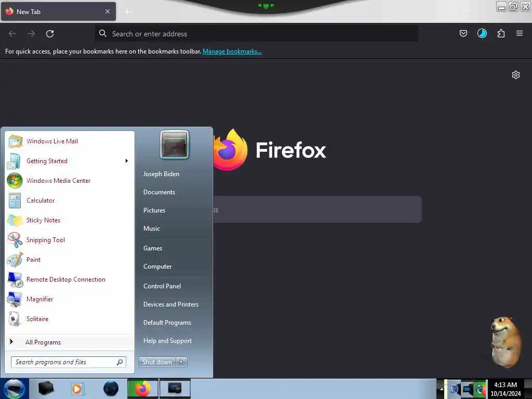Click the Firefox taskbar button
The height and width of the screenshot is (399, 532).
point(142,389)
